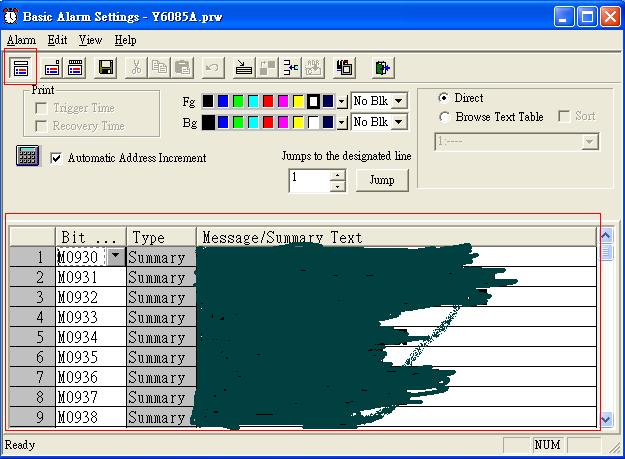Toggle Automatic Address Increment checkbox
The width and height of the screenshot is (625, 459).
tap(56, 158)
